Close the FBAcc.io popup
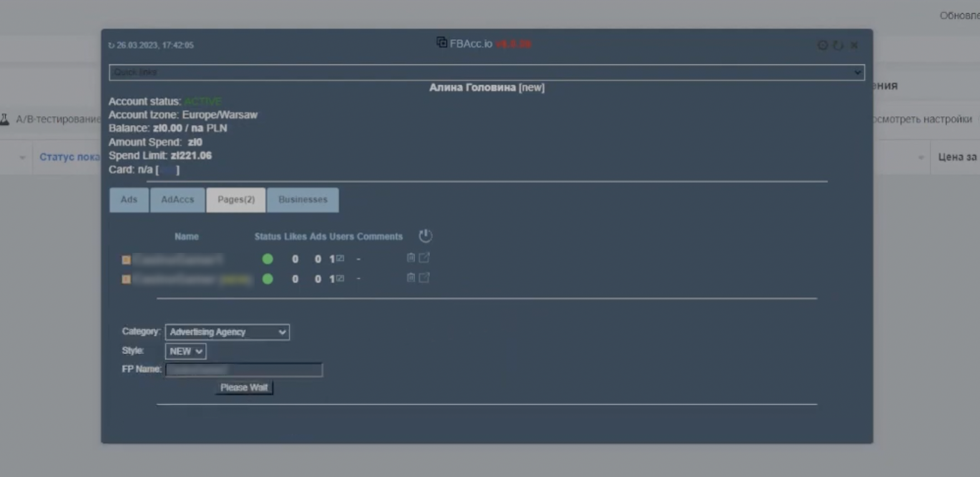The height and width of the screenshot is (477, 980). [854, 45]
